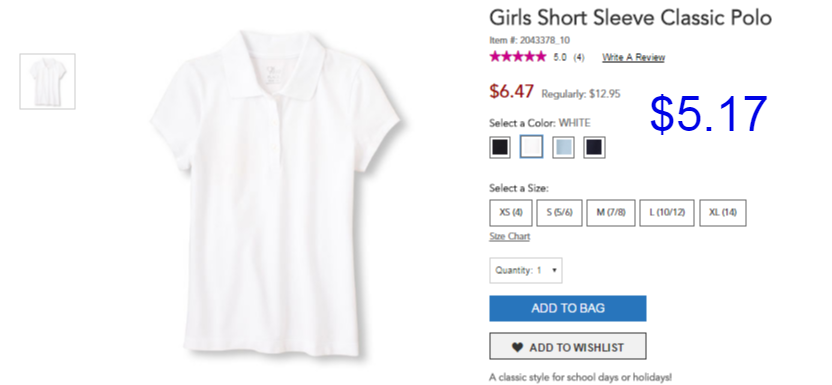This screenshot has width=832, height=385.
Task: Click the ADD TO WISHLIST button
Action: pyautogui.click(x=568, y=346)
